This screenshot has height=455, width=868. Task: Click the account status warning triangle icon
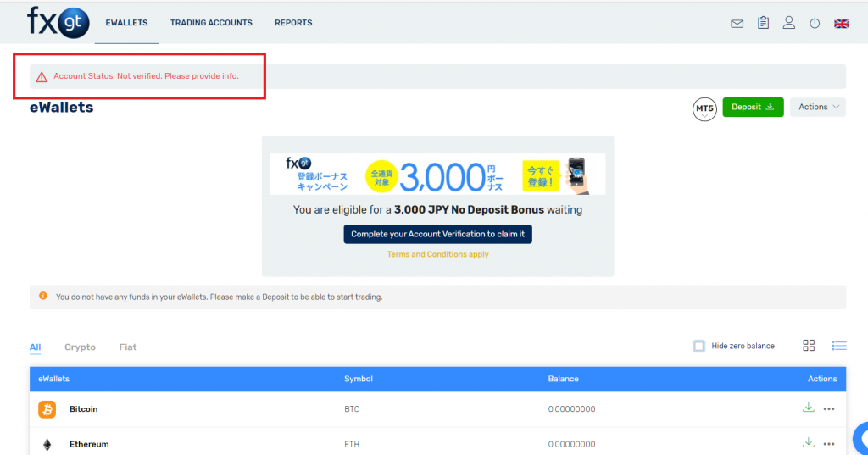coord(42,77)
